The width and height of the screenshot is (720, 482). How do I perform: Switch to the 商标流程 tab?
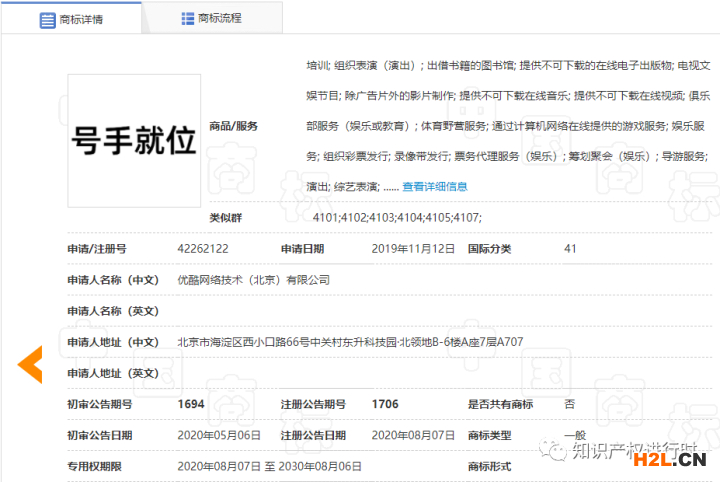point(219,18)
